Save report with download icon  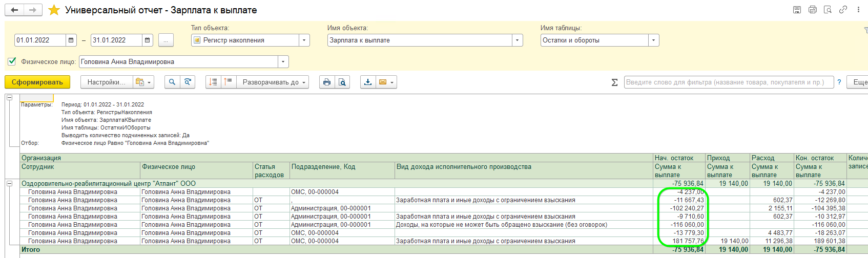[368, 82]
